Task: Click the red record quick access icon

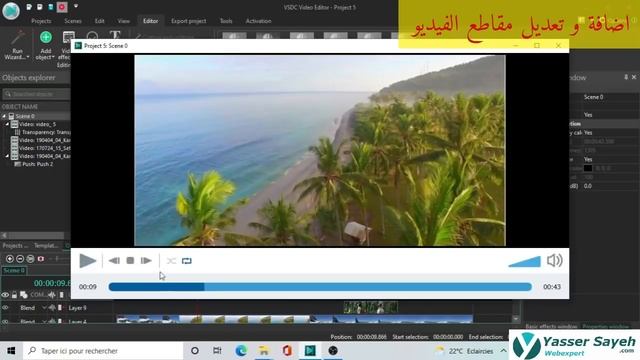Action: 62,7
